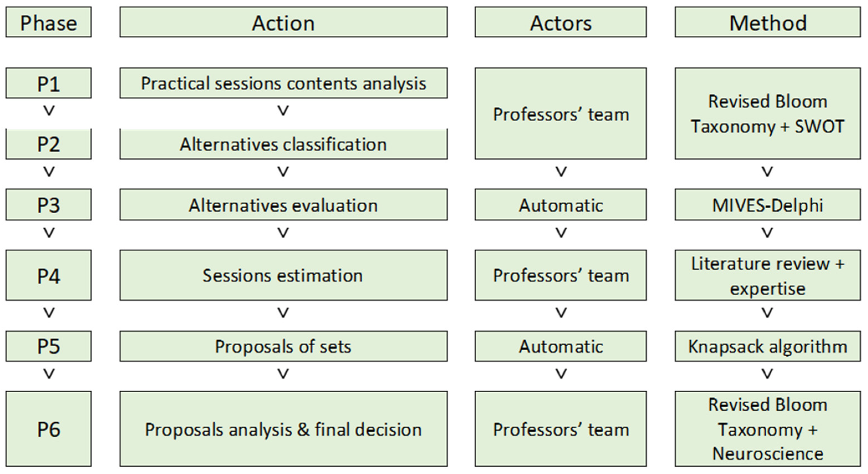Click Proposals analysis & final decision box
This screenshot has height=474, width=868.
click(x=284, y=429)
